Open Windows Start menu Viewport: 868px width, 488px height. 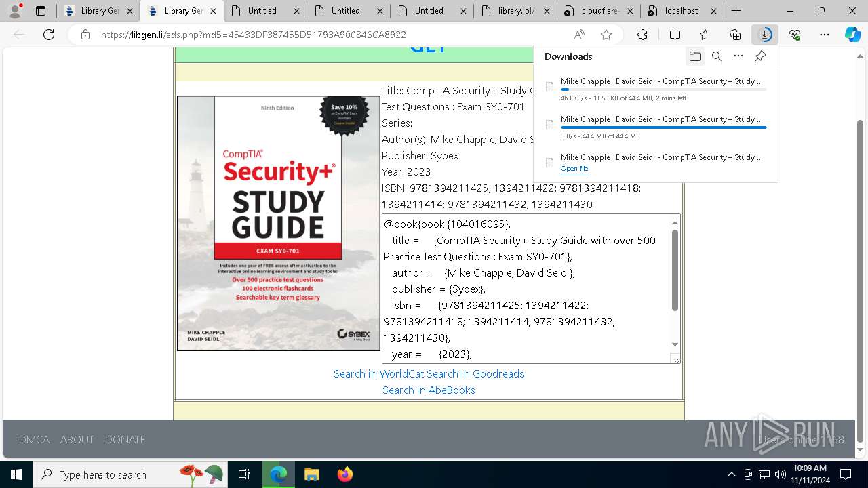[16, 474]
